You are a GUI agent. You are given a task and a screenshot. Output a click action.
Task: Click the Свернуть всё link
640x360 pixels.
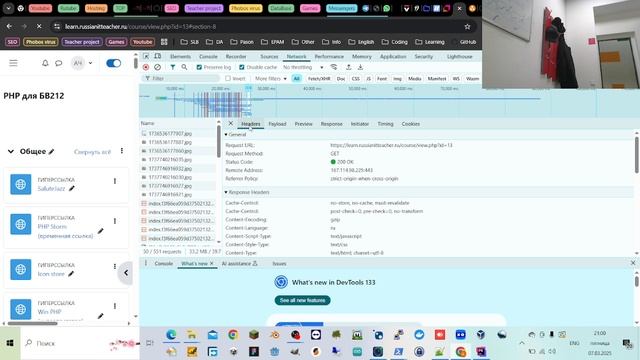(x=92, y=152)
